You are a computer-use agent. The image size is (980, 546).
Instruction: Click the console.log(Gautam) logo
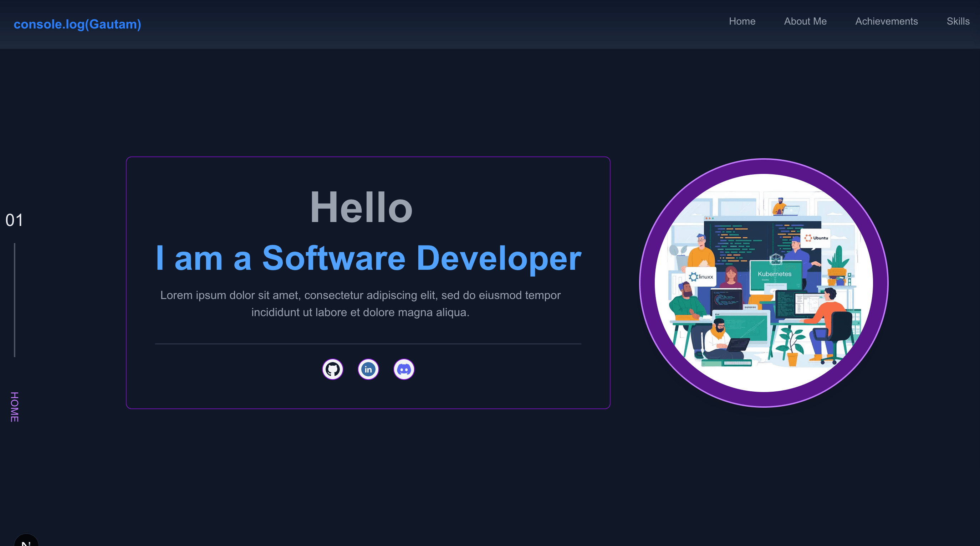pyautogui.click(x=77, y=24)
